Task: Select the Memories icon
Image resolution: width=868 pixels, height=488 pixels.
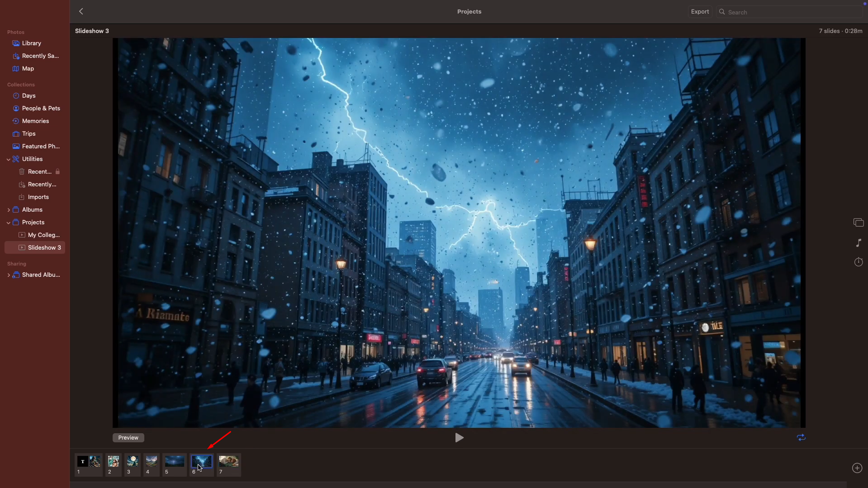Action: click(16, 121)
